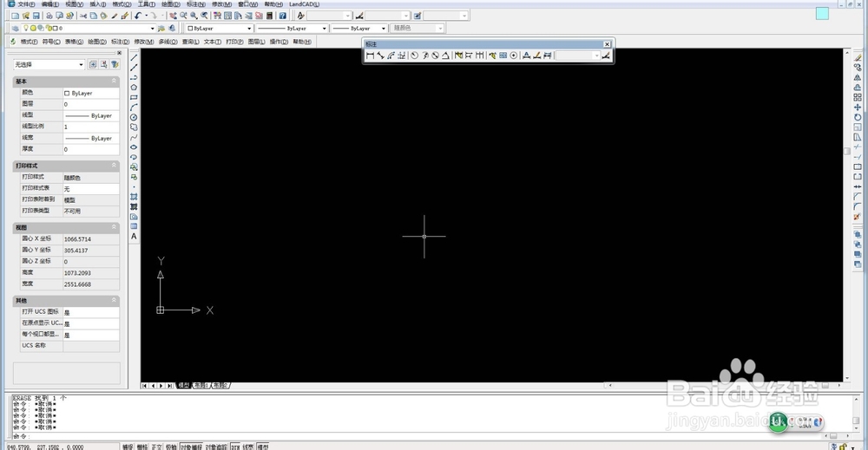Image resolution: width=868 pixels, height=450 pixels.
Task: Toggle 对象追踪 object tracking in status bar
Action: coord(216,447)
